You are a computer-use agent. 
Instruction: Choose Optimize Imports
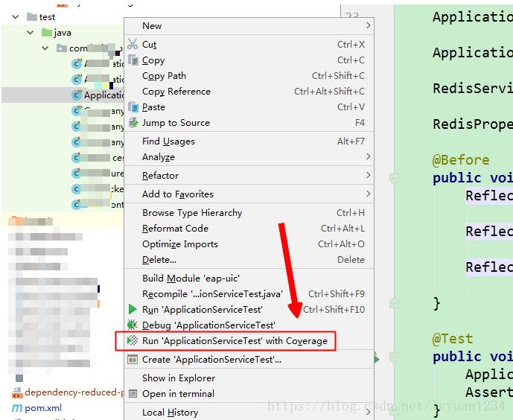pyautogui.click(x=249, y=244)
